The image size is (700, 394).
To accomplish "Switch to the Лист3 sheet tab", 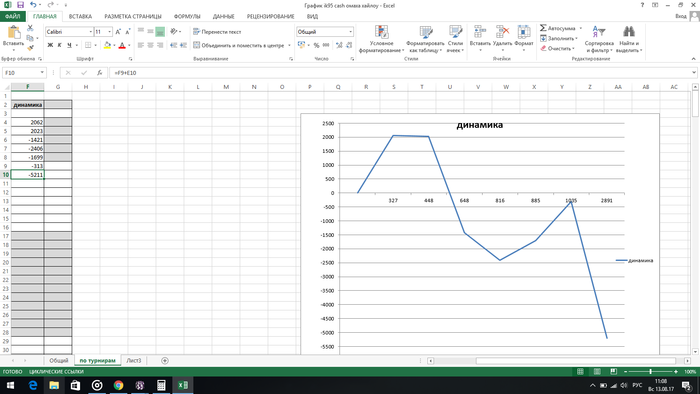I will [x=133, y=361].
